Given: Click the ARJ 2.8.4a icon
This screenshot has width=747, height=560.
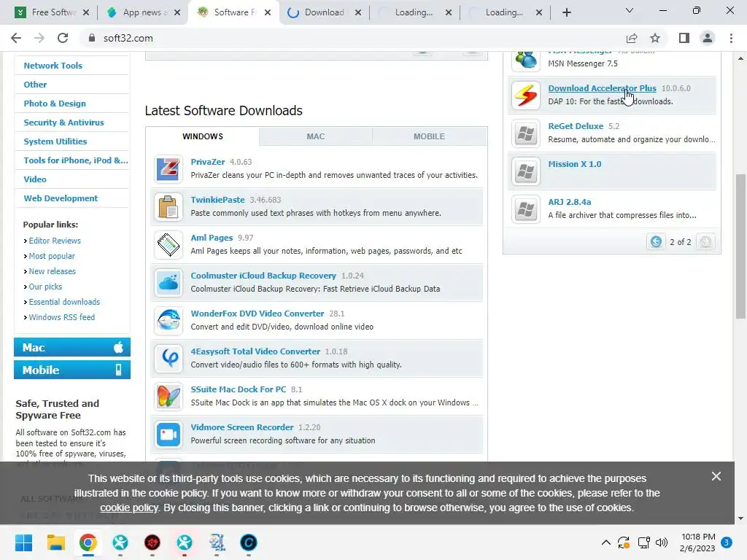Looking at the screenshot, I should tap(526, 209).
